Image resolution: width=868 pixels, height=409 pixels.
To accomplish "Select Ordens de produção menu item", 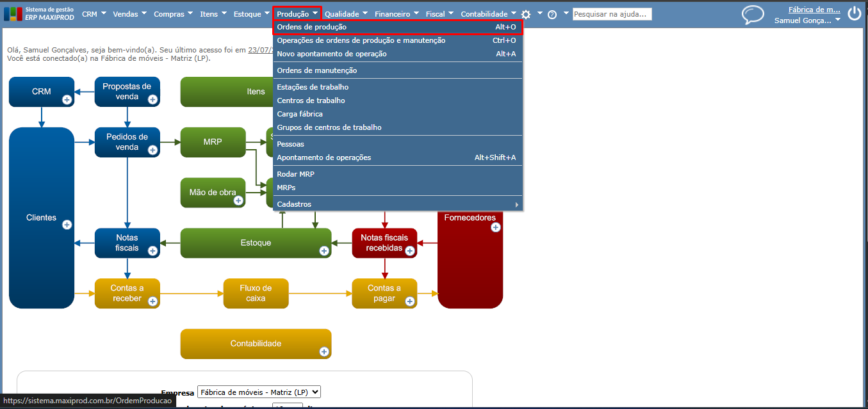I will pos(398,27).
